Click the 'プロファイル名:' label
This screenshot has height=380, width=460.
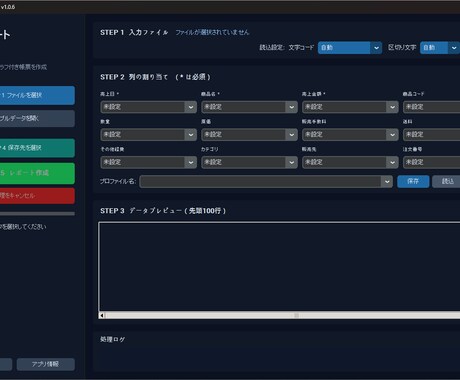pyautogui.click(x=118, y=181)
